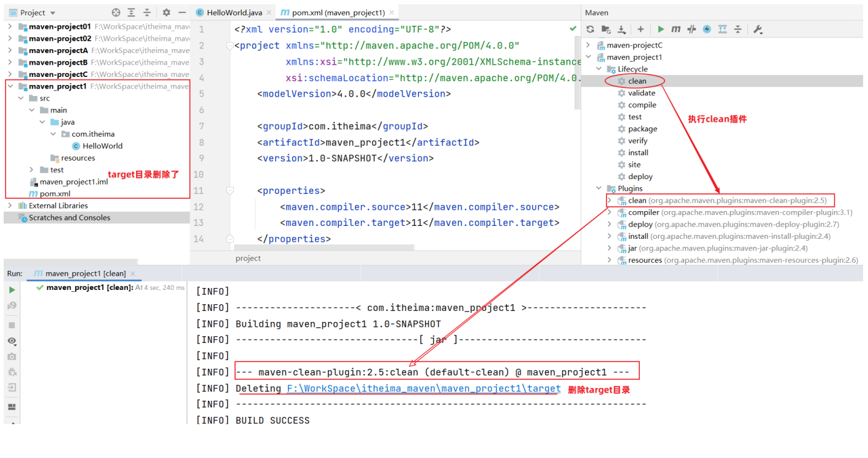
Task: Select maven_project1.iml file
Action: [69, 182]
